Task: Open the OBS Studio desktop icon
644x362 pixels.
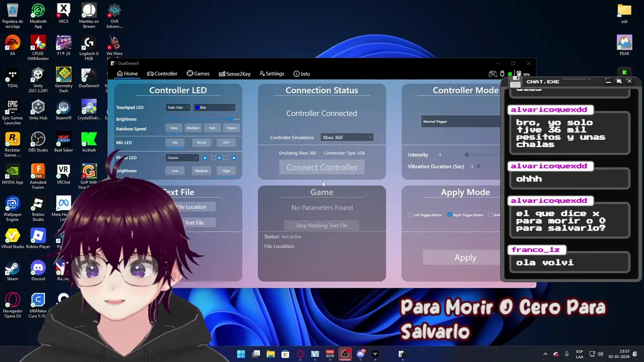Action: [x=38, y=142]
